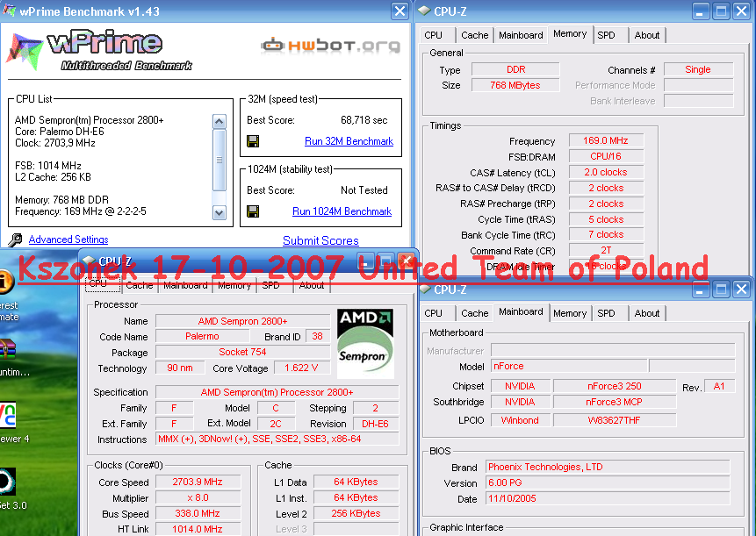Screen dimensions: 756x536
Task: Open the Advanced Settings link
Action: (x=68, y=239)
